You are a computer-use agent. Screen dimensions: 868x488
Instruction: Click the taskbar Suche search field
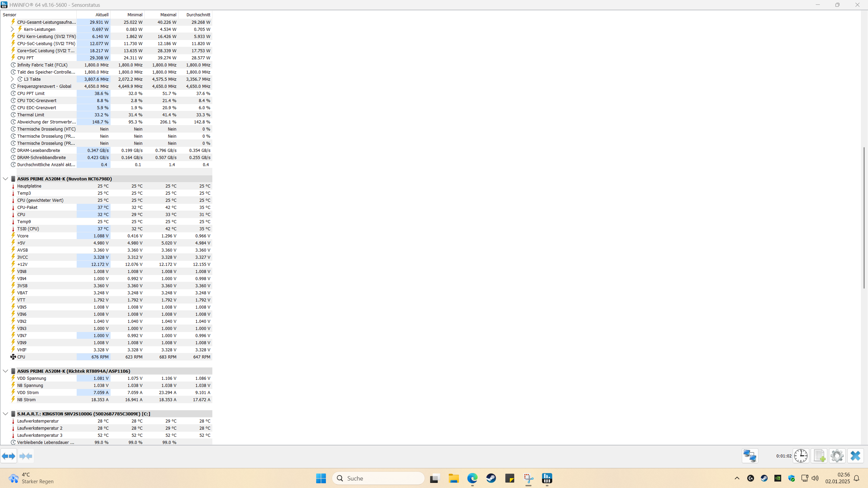tap(378, 478)
